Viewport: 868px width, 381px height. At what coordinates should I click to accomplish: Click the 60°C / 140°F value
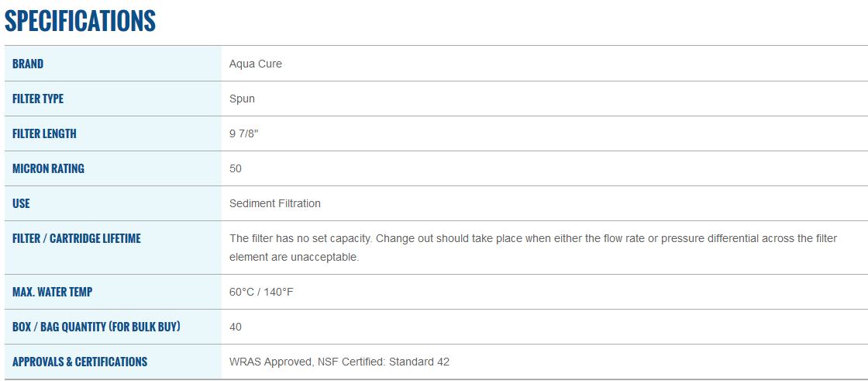point(261,292)
